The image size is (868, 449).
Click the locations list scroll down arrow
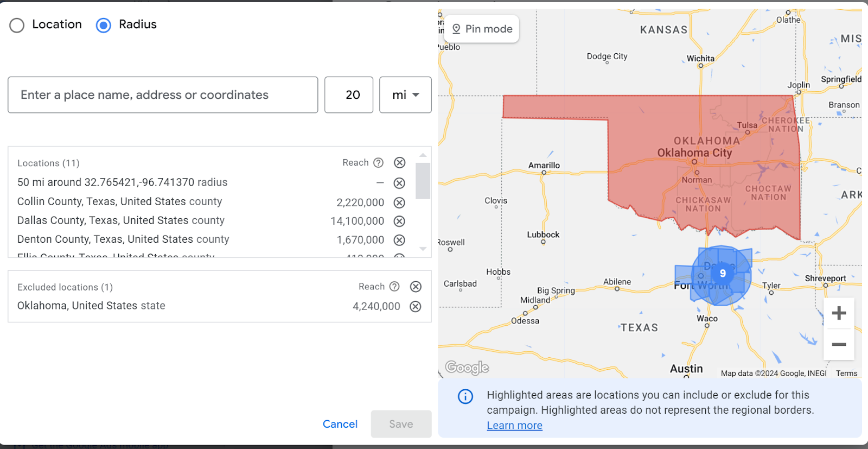(423, 249)
